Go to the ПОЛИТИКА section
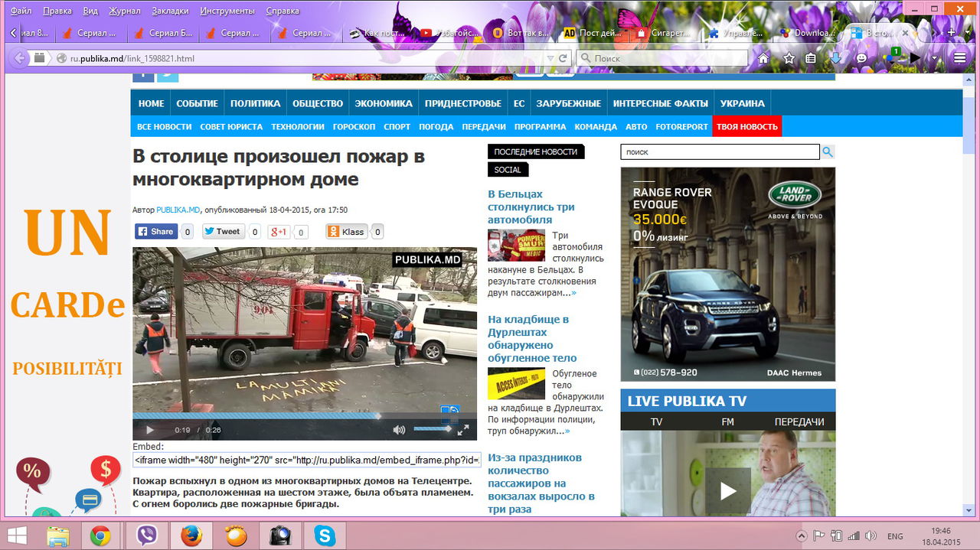The width and height of the screenshot is (980, 550). [x=255, y=103]
